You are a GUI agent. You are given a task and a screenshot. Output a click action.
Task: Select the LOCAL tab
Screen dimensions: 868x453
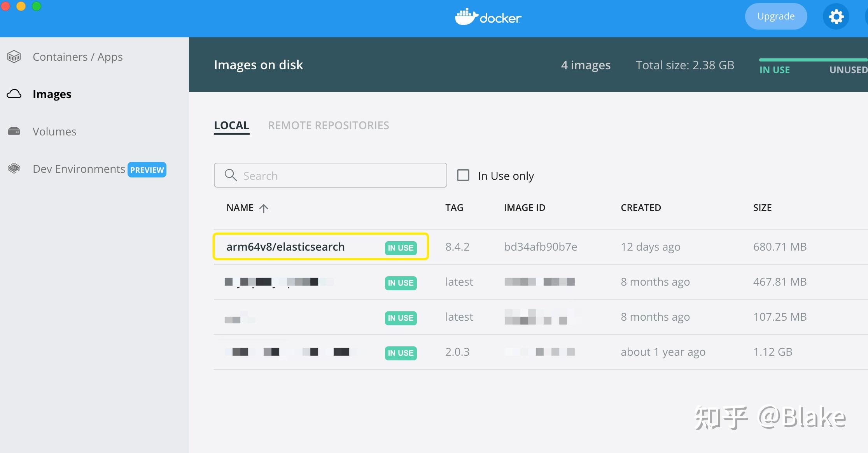click(231, 125)
